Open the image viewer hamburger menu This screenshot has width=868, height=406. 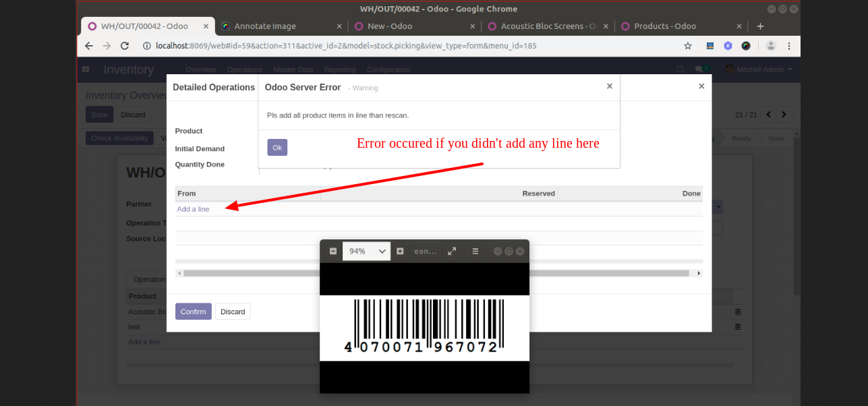(x=475, y=251)
